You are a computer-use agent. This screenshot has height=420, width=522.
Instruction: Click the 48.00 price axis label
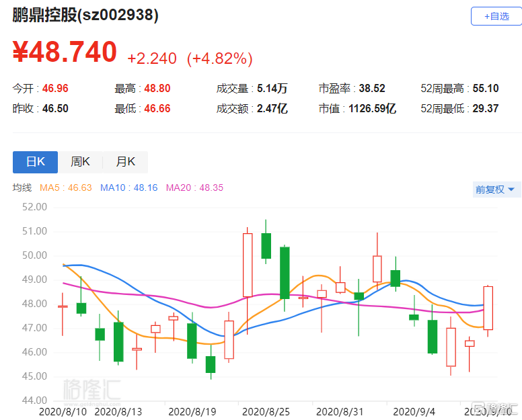34,304
